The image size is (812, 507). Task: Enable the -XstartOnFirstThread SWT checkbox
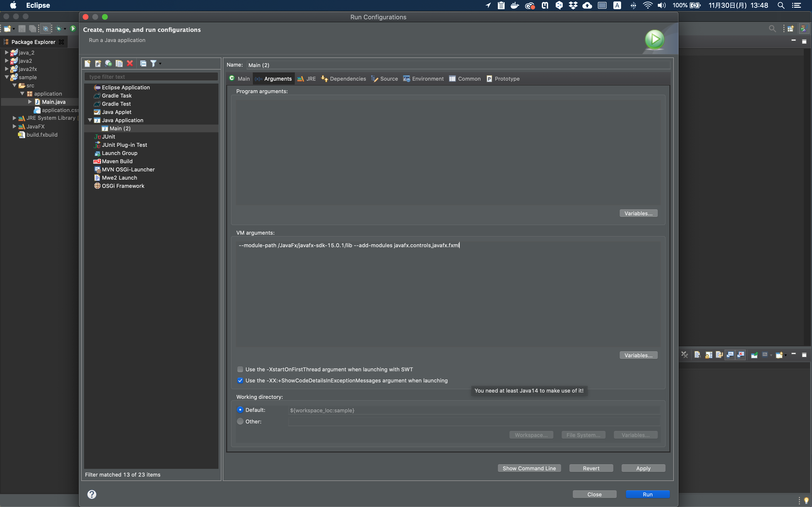click(x=240, y=369)
